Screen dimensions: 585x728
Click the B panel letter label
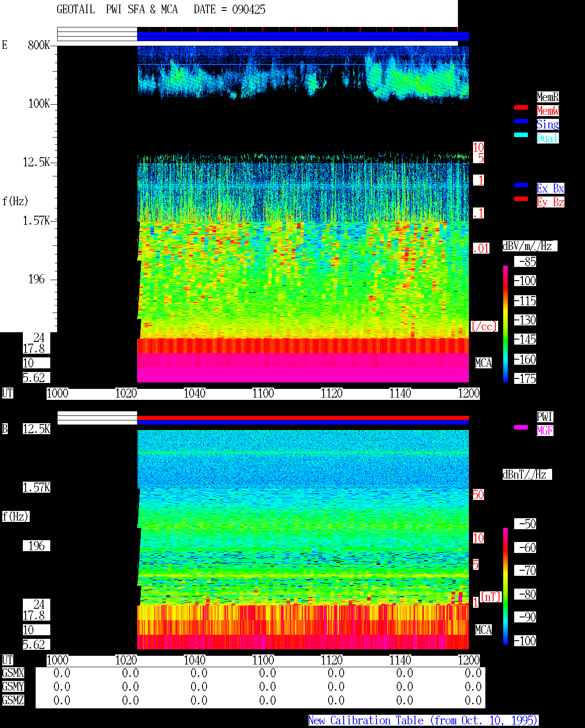[5, 429]
